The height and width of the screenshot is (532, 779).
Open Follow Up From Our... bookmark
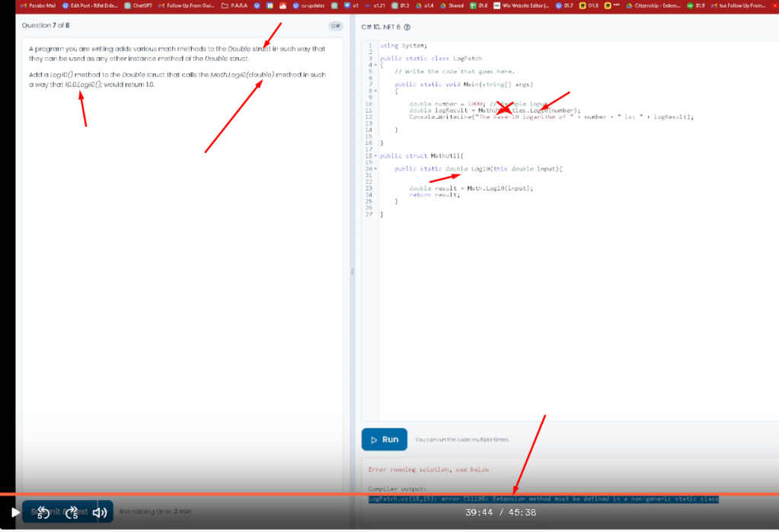coord(187,5)
